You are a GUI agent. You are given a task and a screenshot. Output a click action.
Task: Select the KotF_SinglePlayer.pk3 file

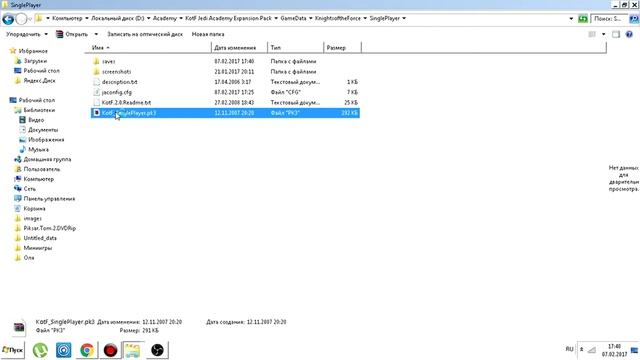(x=225, y=113)
